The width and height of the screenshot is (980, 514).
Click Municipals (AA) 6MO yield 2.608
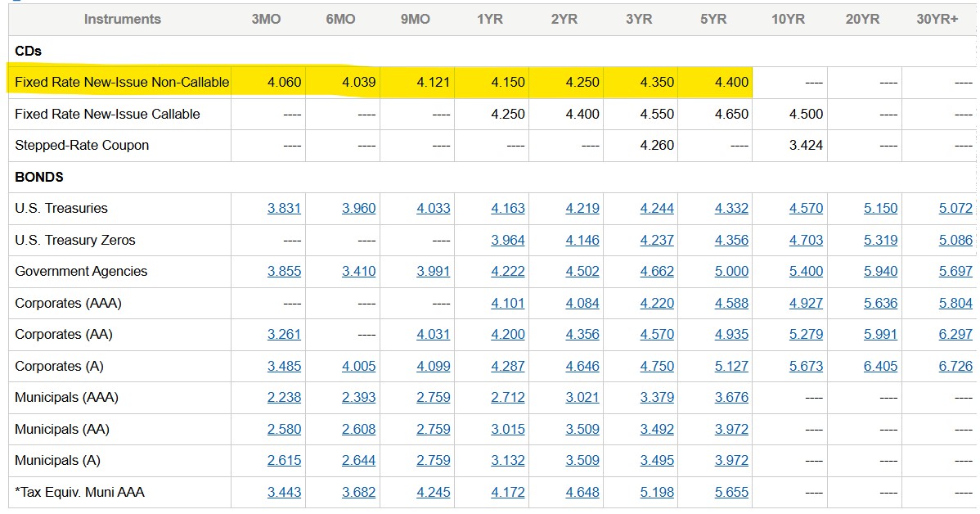(x=359, y=430)
